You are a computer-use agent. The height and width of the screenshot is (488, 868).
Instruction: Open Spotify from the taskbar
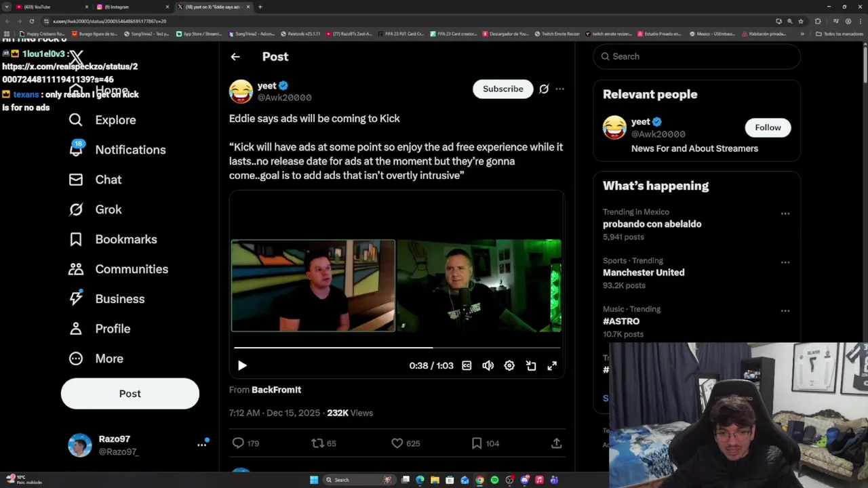pos(494,480)
